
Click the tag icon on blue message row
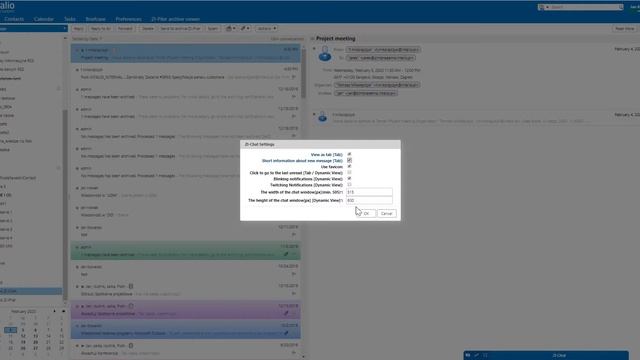[286, 333]
